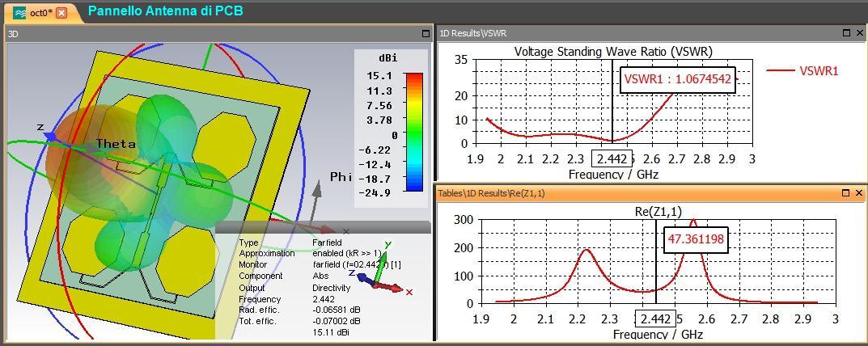Click the 1D Results\VSWR title bar
The image size is (868, 346).
click(x=651, y=33)
